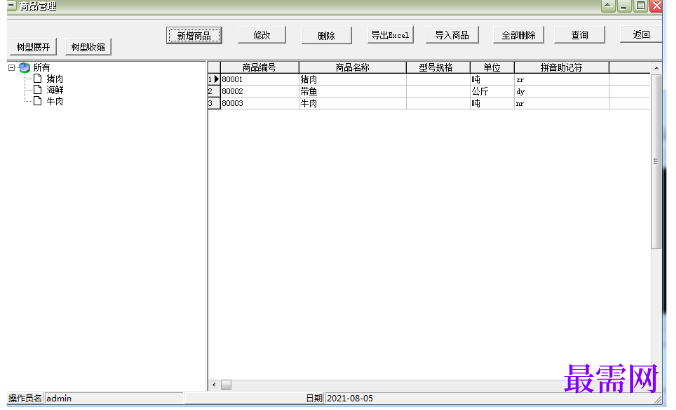The image size is (676, 410).
Task: Click the 型号规格 column header
Action: pos(438,68)
